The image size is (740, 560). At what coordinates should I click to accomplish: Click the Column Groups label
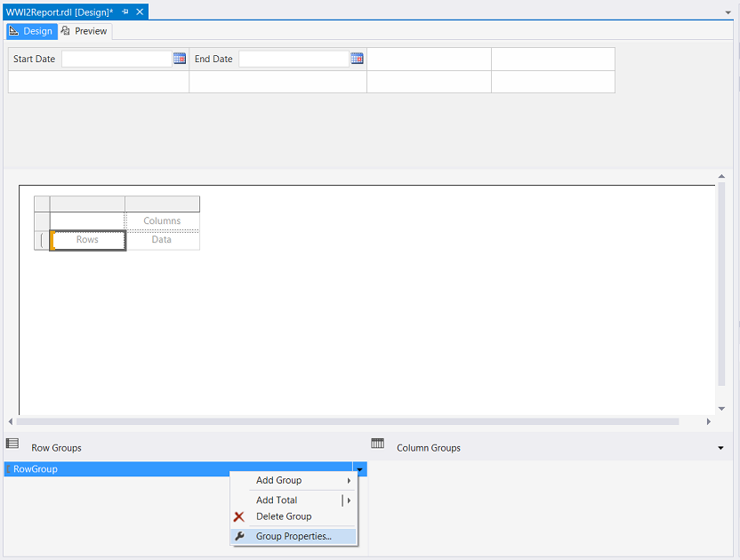coord(429,448)
